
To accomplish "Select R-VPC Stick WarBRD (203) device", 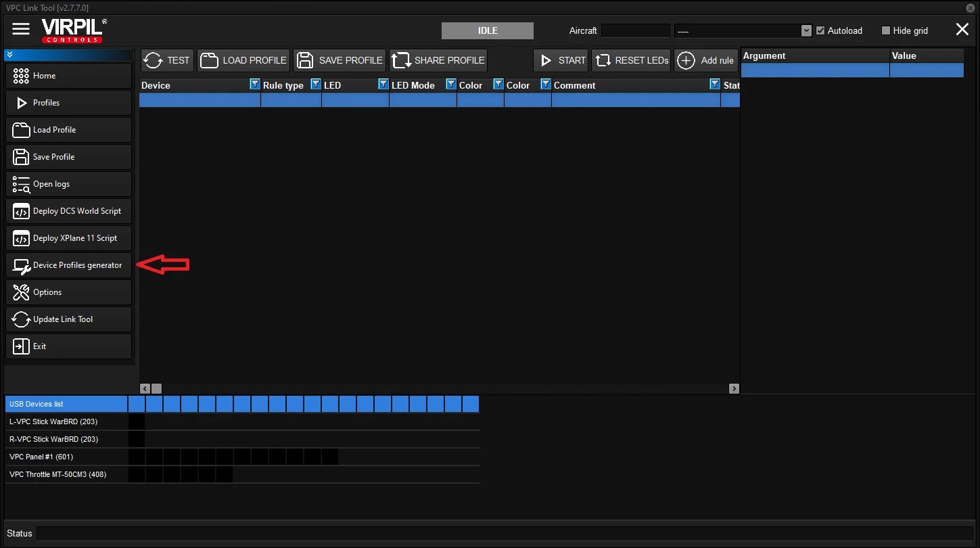I will (x=66, y=439).
